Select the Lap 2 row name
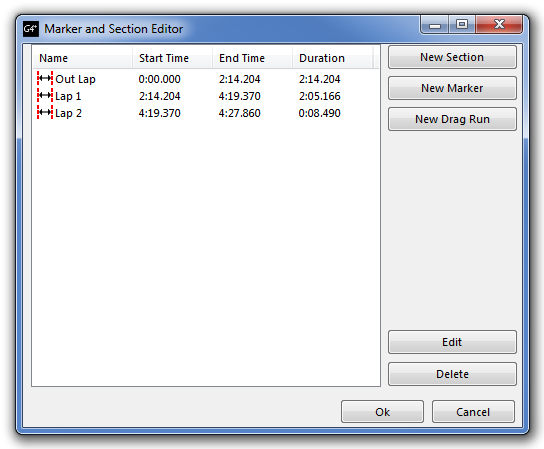Image resolution: width=544 pixels, height=449 pixels. pos(68,113)
